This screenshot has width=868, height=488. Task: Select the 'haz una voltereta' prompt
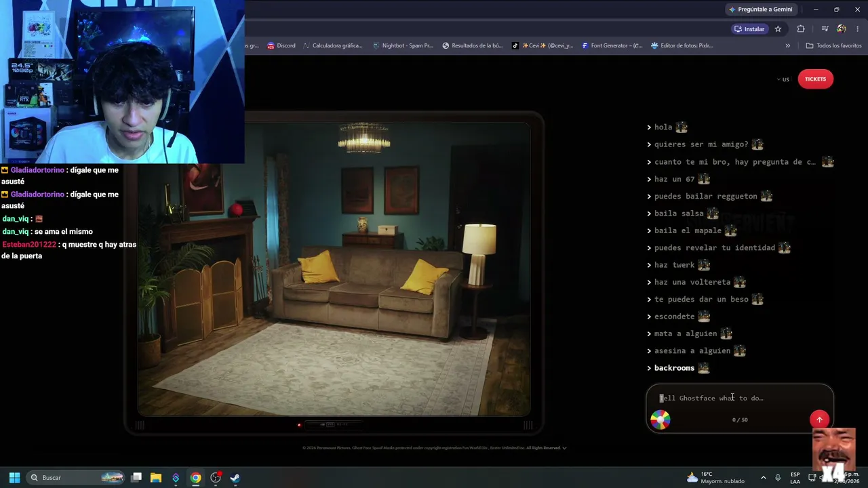(692, 282)
